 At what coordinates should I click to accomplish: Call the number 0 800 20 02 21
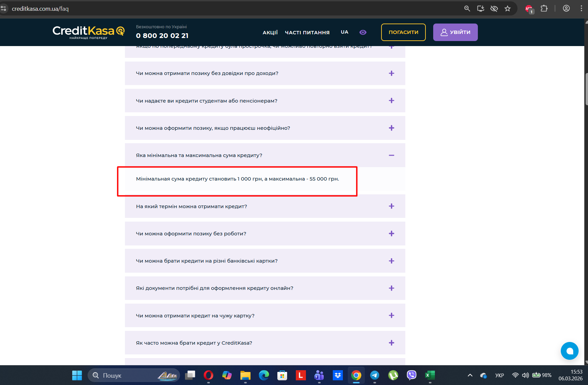point(162,36)
